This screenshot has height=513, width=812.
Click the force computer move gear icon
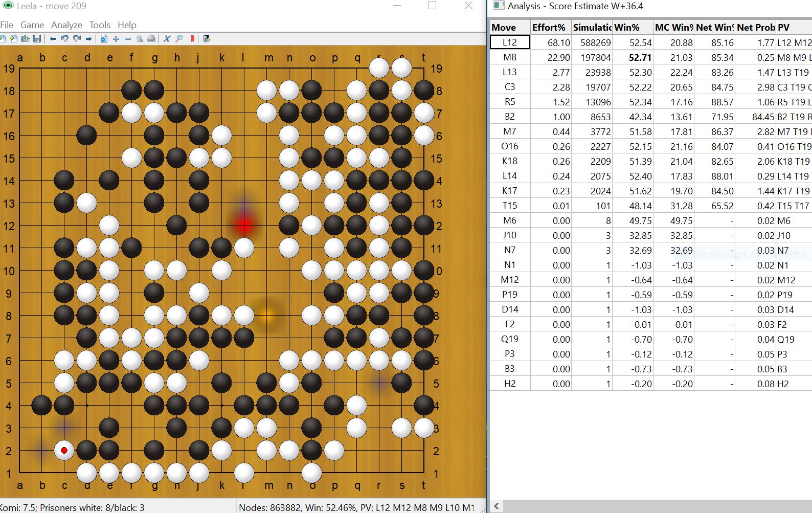click(104, 39)
